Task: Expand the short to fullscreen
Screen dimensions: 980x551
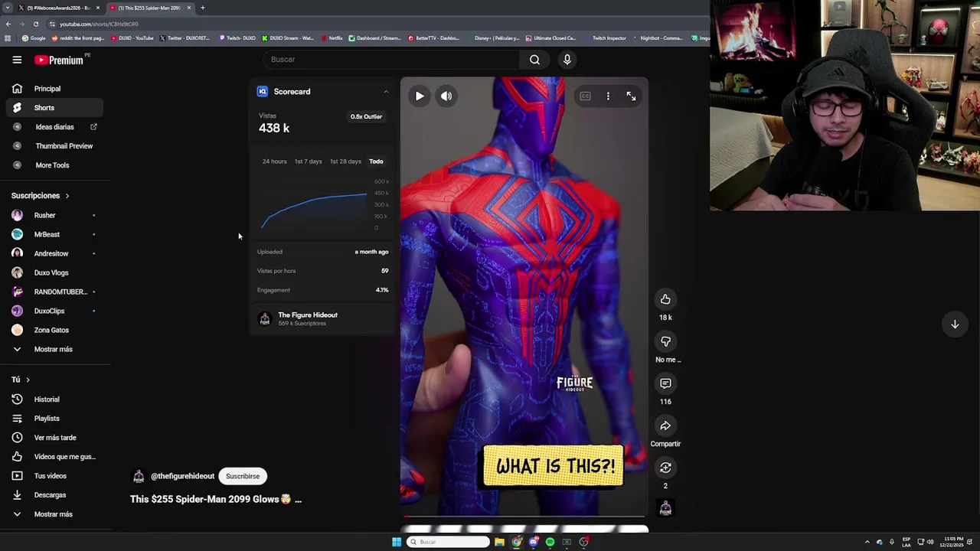Action: [631, 96]
